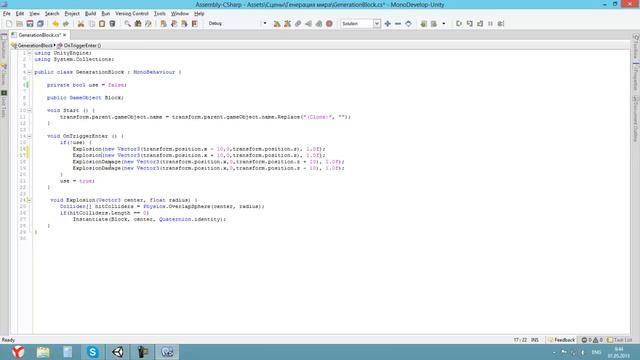Click the Copy toolbar icon
Image resolution: width=640 pixels, height=360 pixels.
91,24
